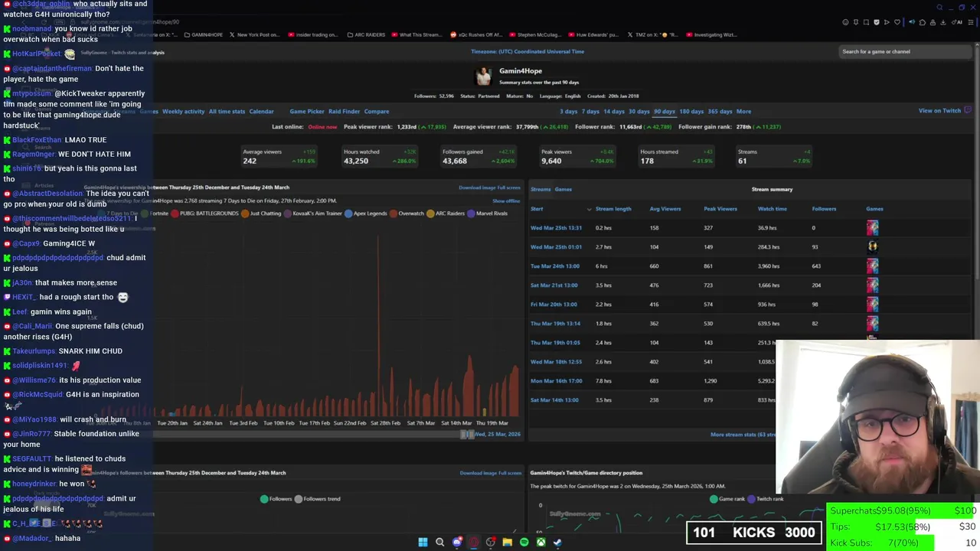Screen dimensions: 980x551
Task: Open Discord from the taskbar
Action: (457, 542)
